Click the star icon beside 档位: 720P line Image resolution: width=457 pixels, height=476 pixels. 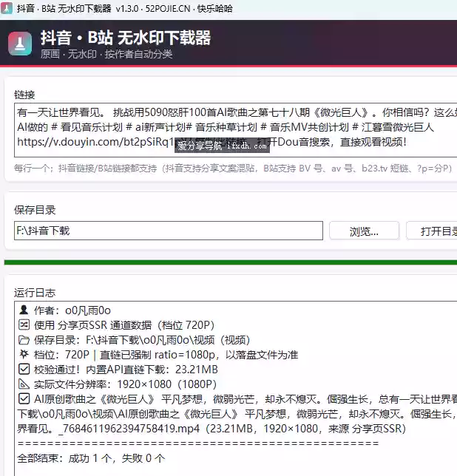[24, 354]
